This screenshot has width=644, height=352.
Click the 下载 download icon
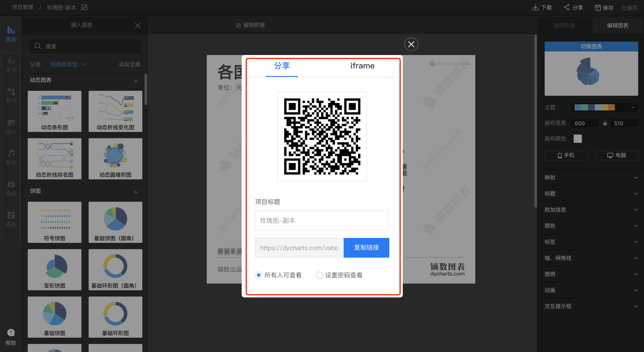535,8
